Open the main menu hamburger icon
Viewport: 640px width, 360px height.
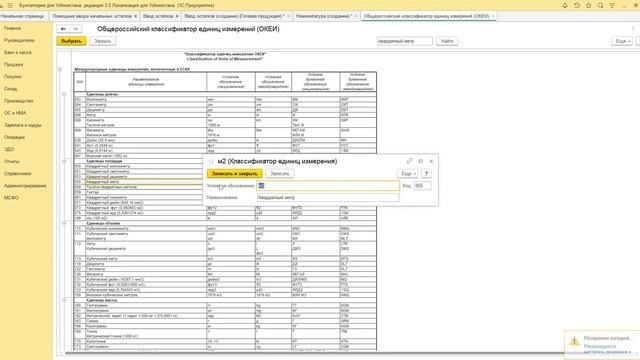[x=10, y=5]
